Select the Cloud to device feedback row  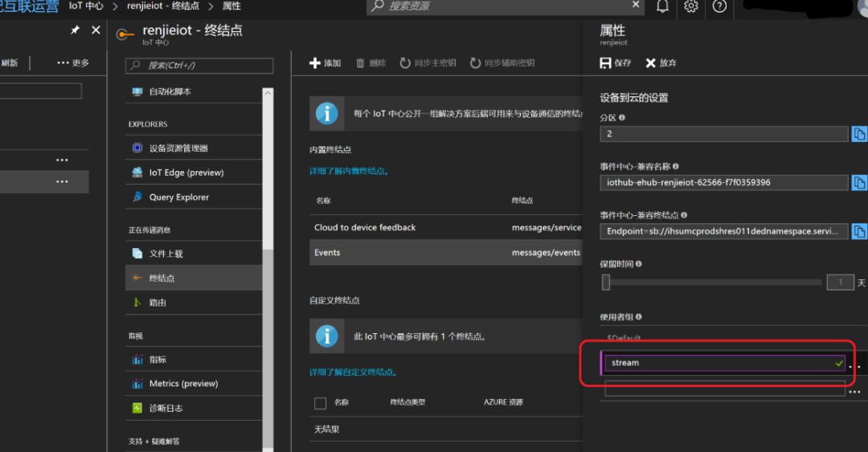tap(445, 227)
